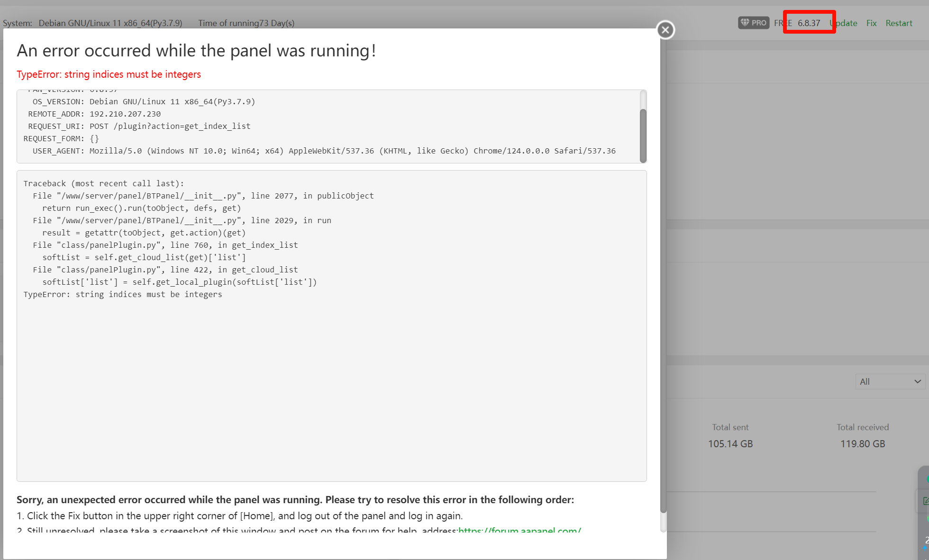Click the blue upload arrow icon
Viewport: 929px width, 560px height.
pos(925,548)
